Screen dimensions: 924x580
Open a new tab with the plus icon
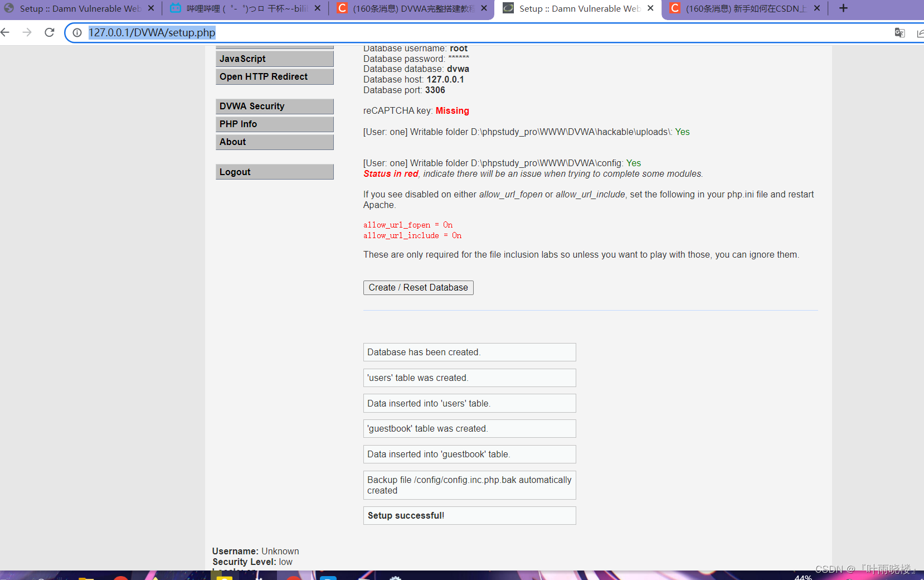coord(843,8)
